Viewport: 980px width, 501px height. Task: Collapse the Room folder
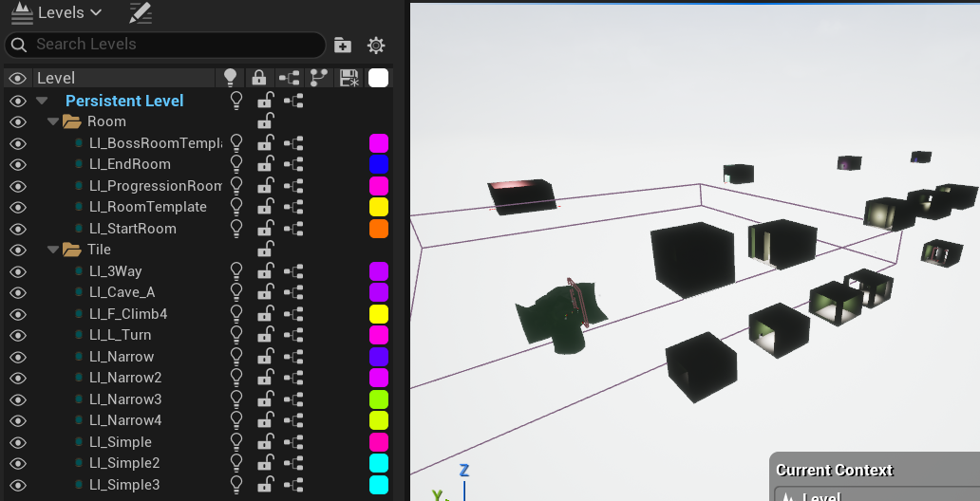point(53,121)
